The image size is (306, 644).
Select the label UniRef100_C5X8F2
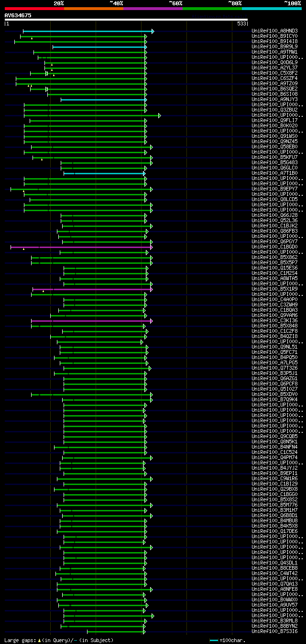(x=274, y=73)
